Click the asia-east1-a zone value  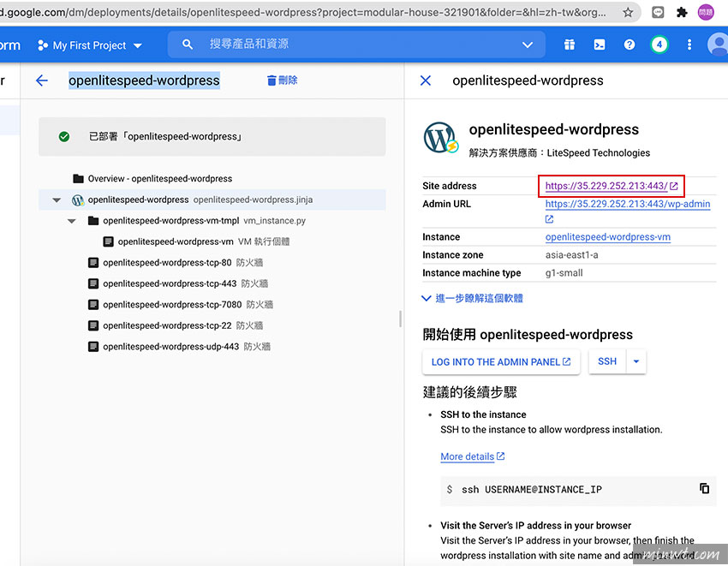571,255
